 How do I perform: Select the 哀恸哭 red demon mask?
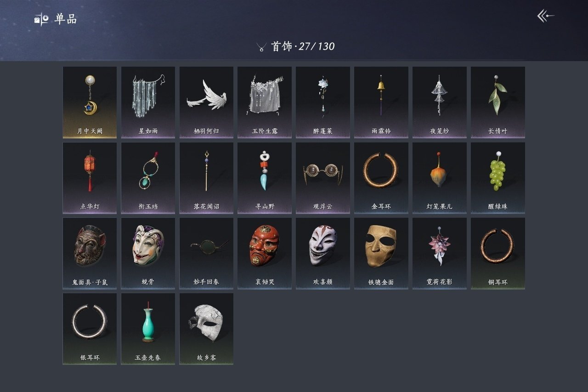pos(264,254)
